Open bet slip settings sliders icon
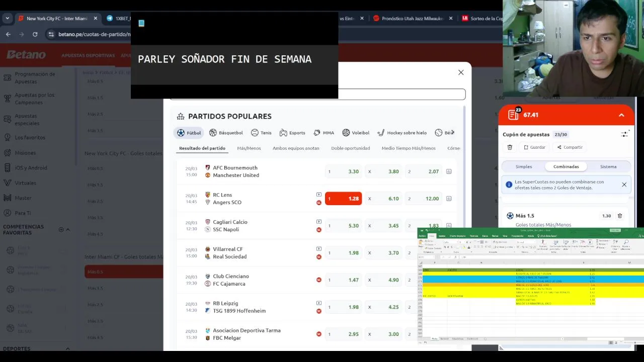 (x=625, y=134)
